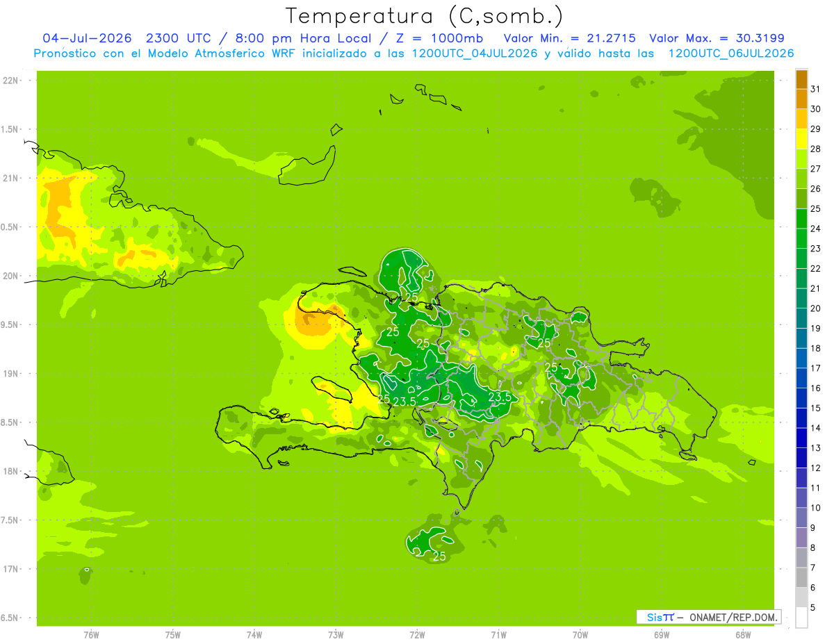The image size is (834, 644).
Task: Click legend value 22
Action: [816, 268]
